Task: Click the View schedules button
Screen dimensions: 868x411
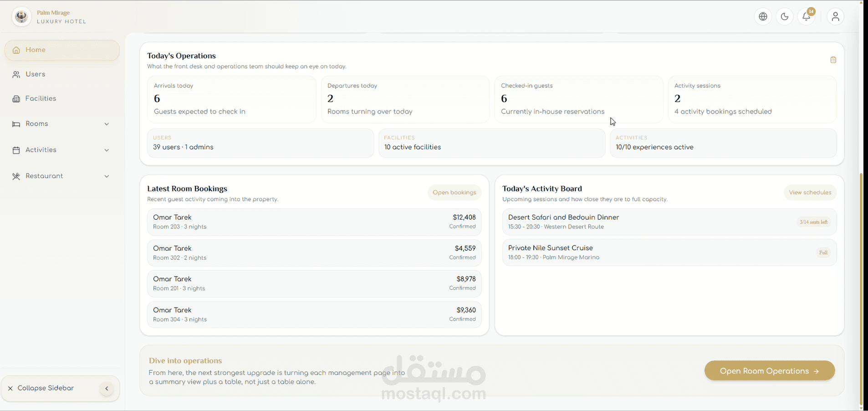Action: (x=810, y=193)
